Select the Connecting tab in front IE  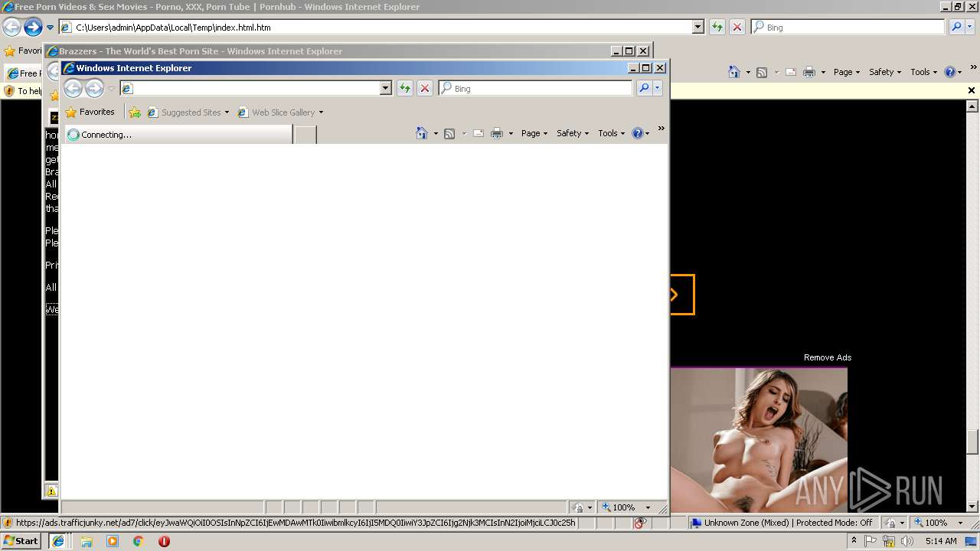point(178,135)
